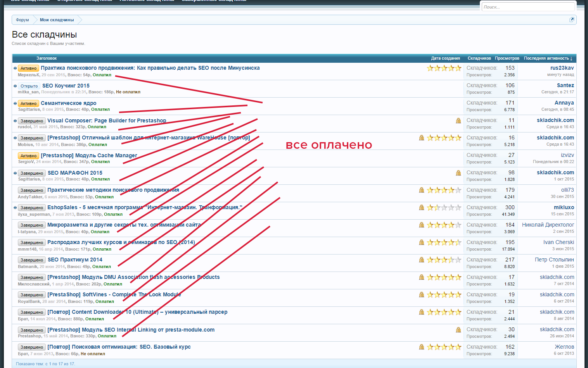Click lock icon on SoftVines row

click(x=422, y=294)
